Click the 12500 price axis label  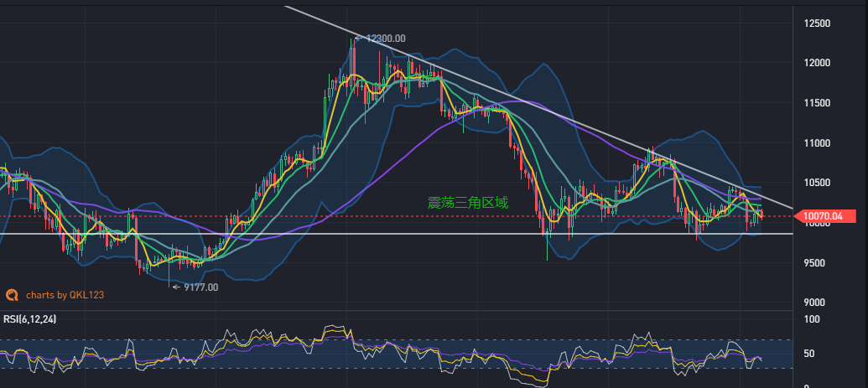click(x=819, y=23)
